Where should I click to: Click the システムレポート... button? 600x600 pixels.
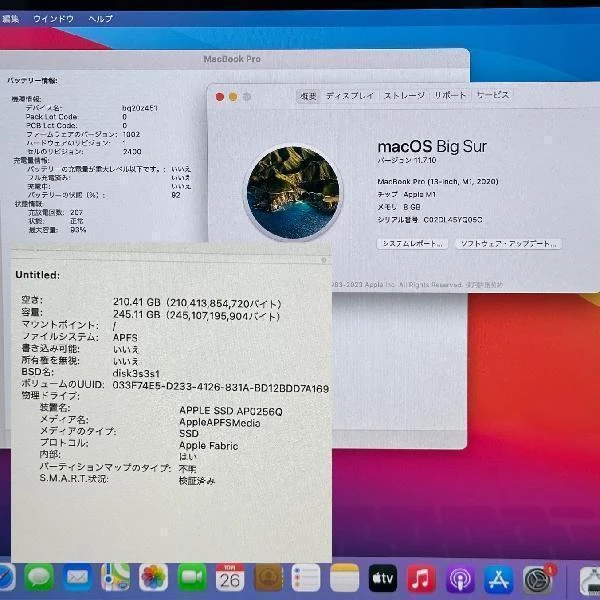pos(412,244)
